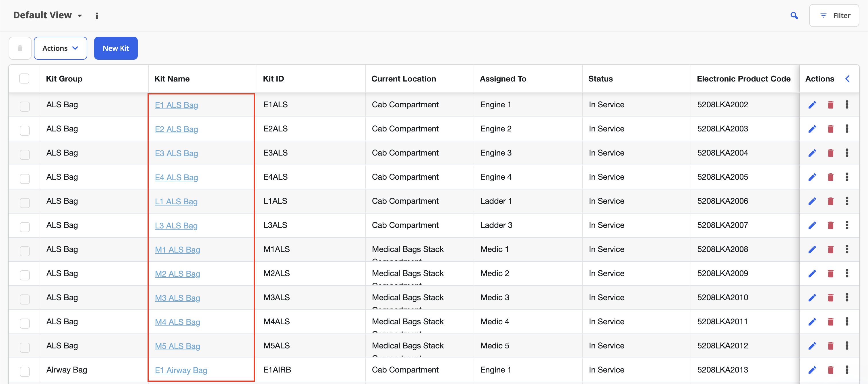Open the Default View dropdown
The height and width of the screenshot is (384, 868).
48,15
